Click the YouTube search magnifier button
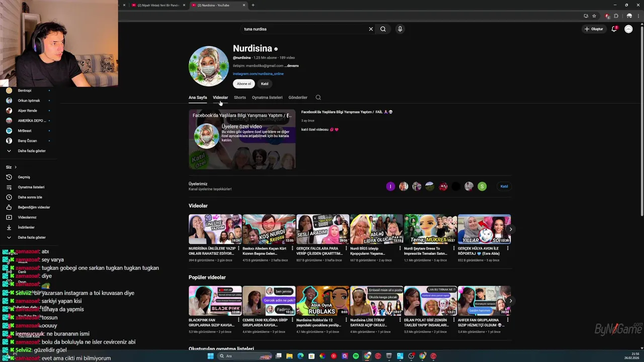 (x=383, y=29)
